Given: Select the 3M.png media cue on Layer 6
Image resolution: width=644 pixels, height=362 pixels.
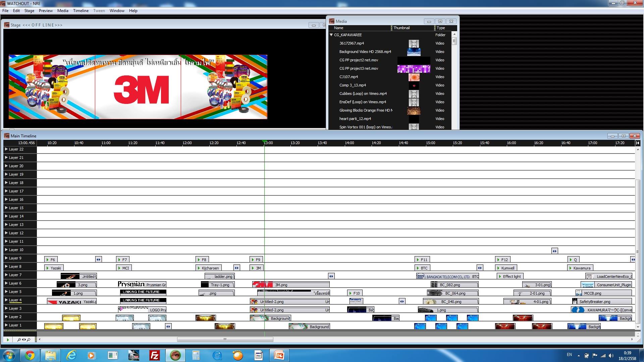Looking at the screenshot, I should 291,285.
